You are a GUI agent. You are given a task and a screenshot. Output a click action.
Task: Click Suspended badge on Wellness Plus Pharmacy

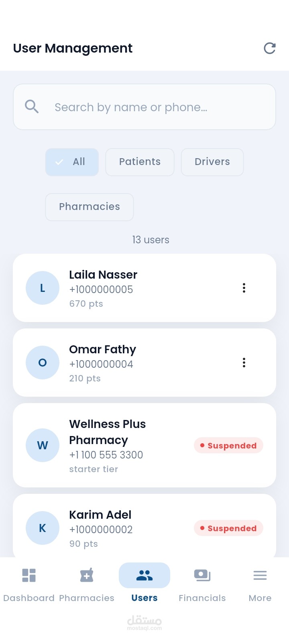228,446
